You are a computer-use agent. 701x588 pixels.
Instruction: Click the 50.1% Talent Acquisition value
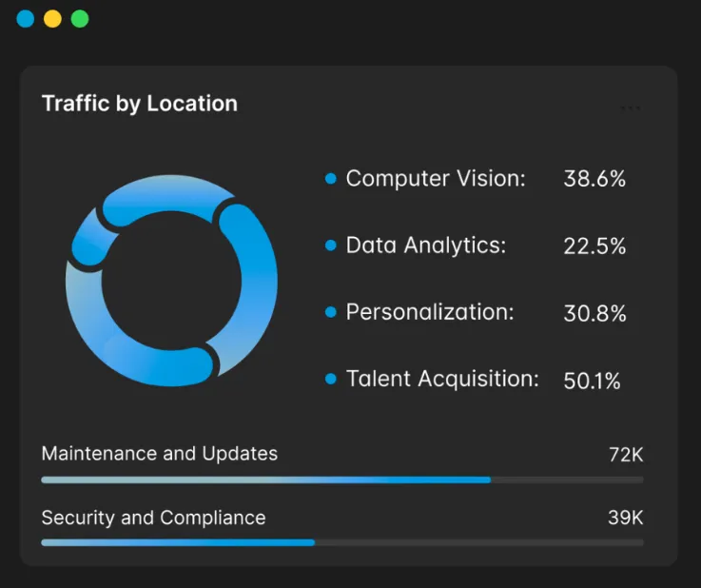[592, 381]
